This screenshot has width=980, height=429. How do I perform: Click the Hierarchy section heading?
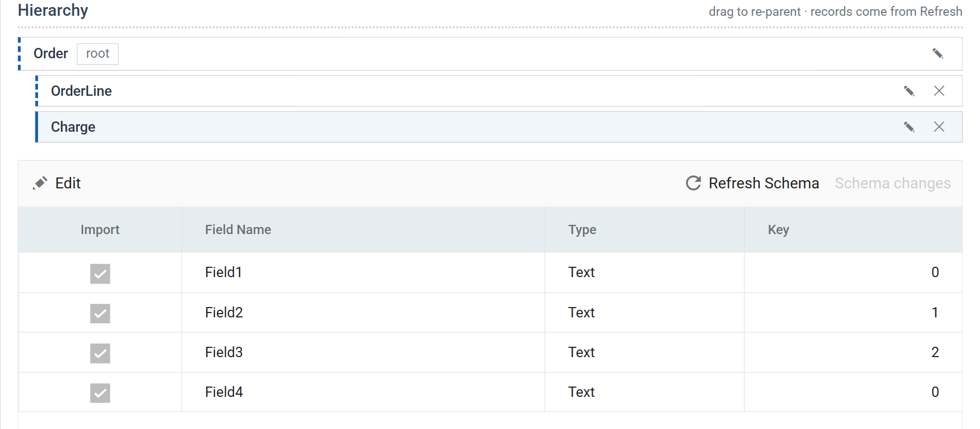[x=53, y=10]
